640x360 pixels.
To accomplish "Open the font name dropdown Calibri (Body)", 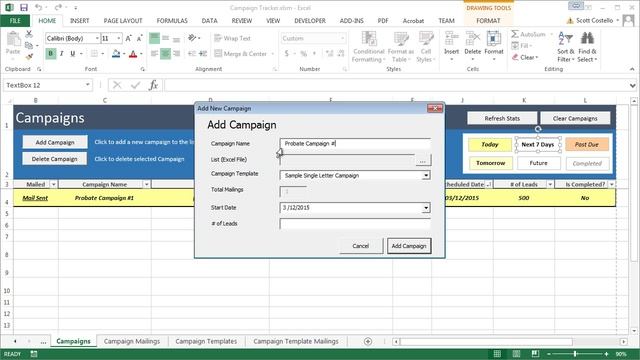I will click(x=97, y=38).
